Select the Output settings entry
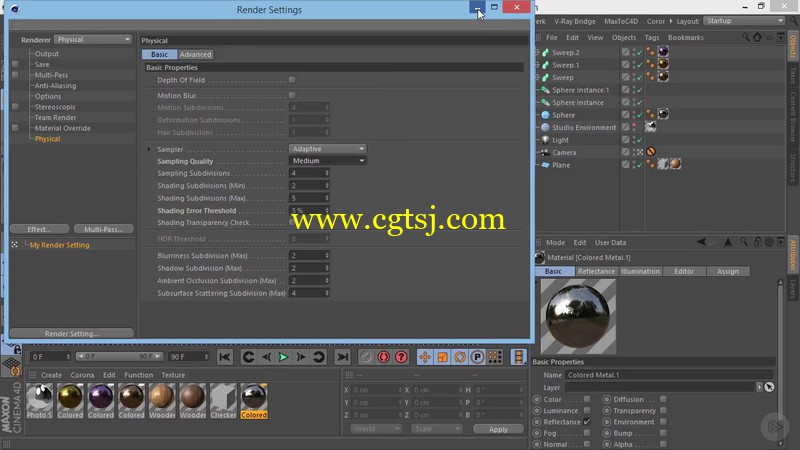This screenshot has height=450, width=800. tap(46, 54)
